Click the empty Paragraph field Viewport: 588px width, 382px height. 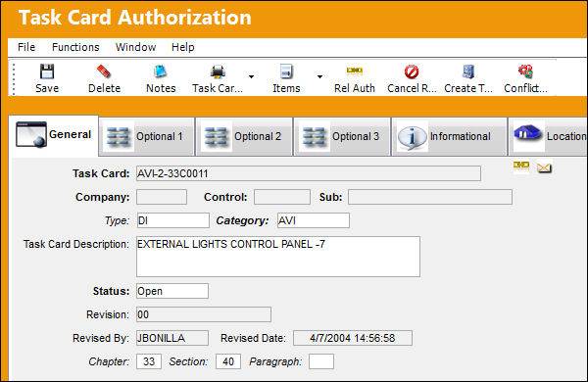(321, 361)
